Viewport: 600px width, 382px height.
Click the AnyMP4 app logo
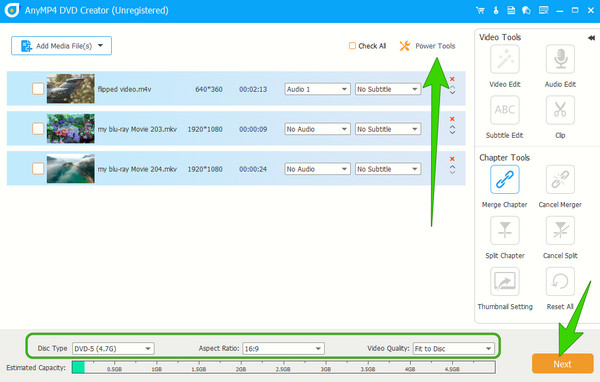pyautogui.click(x=12, y=10)
